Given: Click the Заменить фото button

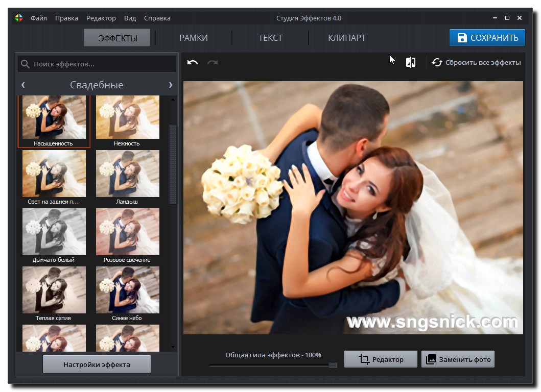Looking at the screenshot, I should click(x=458, y=359).
